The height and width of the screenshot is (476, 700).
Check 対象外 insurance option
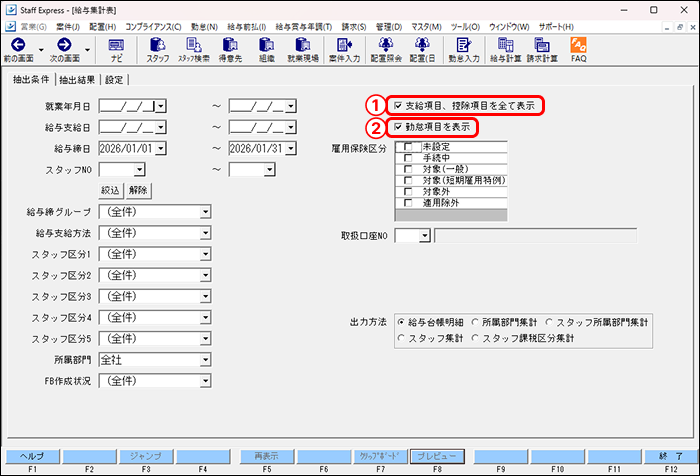(x=408, y=192)
